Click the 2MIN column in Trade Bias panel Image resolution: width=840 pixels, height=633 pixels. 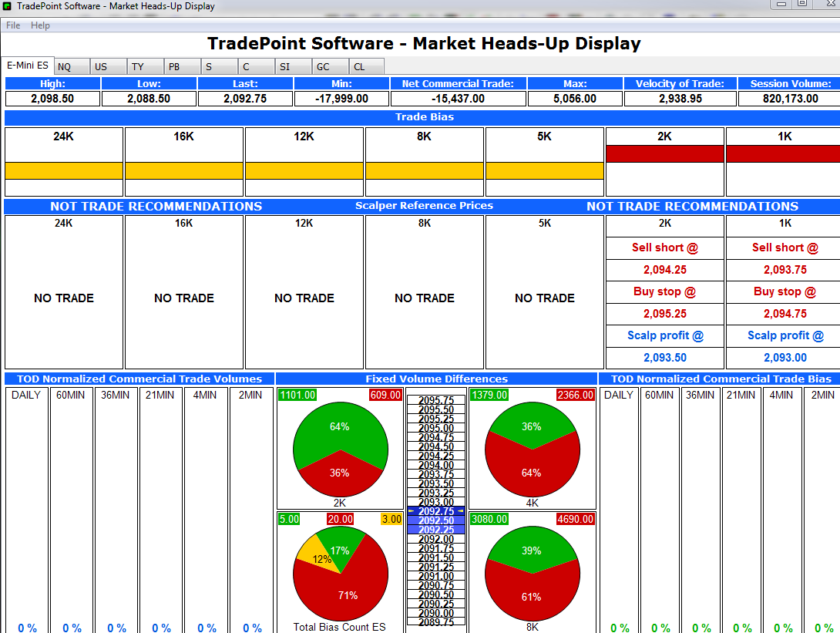point(822,509)
